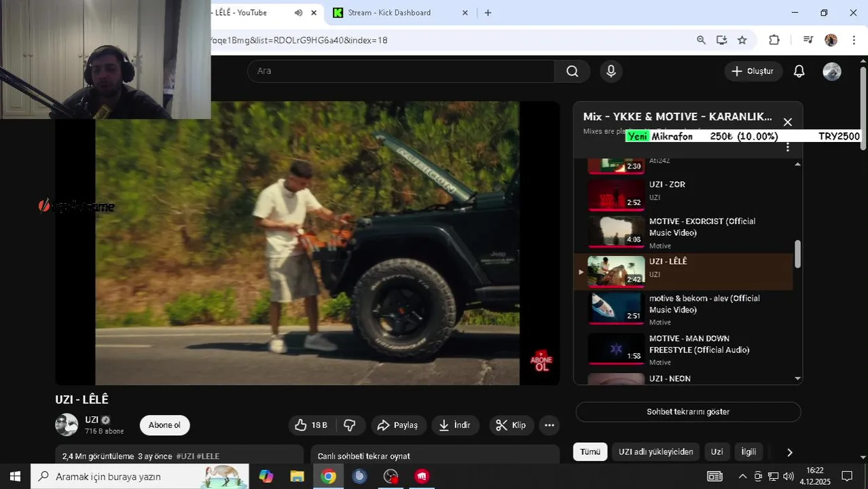This screenshot has width=868, height=489.
Task: Click the Chrome icon in the taskbar
Action: click(328, 477)
